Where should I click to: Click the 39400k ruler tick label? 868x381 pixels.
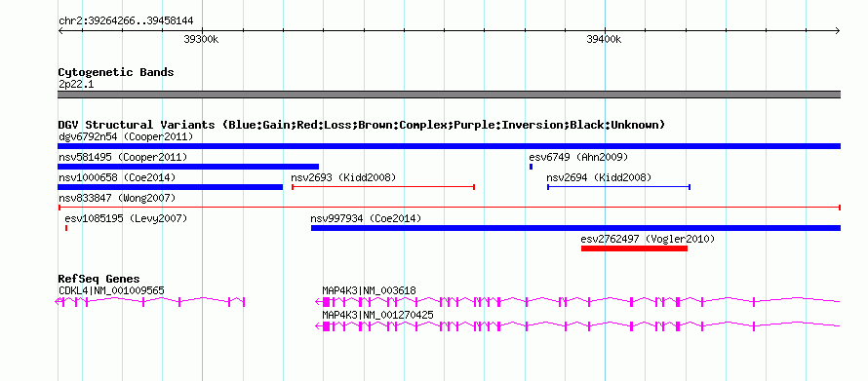[604, 39]
